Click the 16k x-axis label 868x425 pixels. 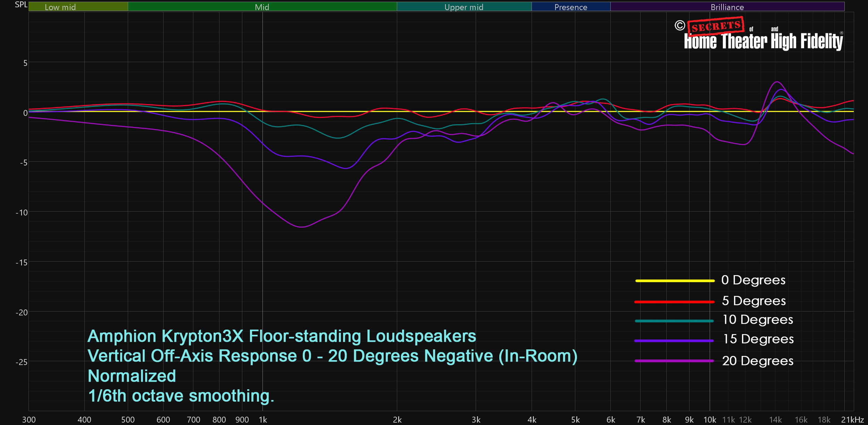pyautogui.click(x=801, y=420)
